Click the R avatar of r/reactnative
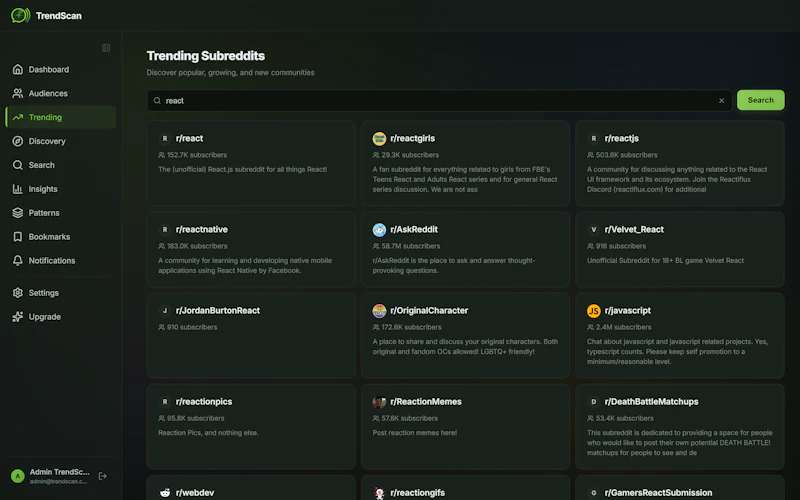Screen dimensions: 800x500 (165, 230)
